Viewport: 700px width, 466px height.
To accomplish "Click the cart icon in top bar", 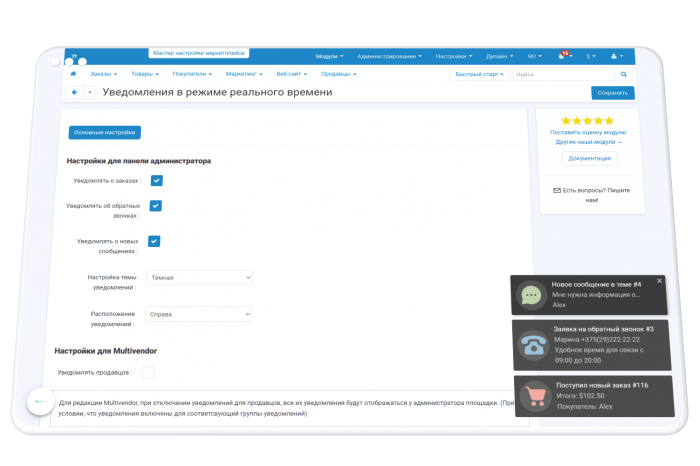I will 74,55.
